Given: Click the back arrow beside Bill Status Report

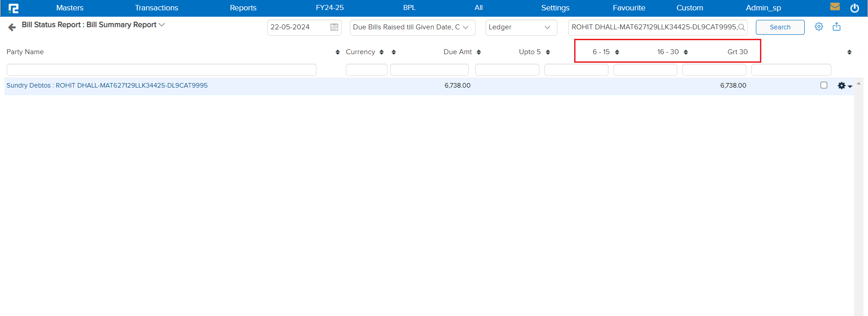Looking at the screenshot, I should (x=12, y=28).
